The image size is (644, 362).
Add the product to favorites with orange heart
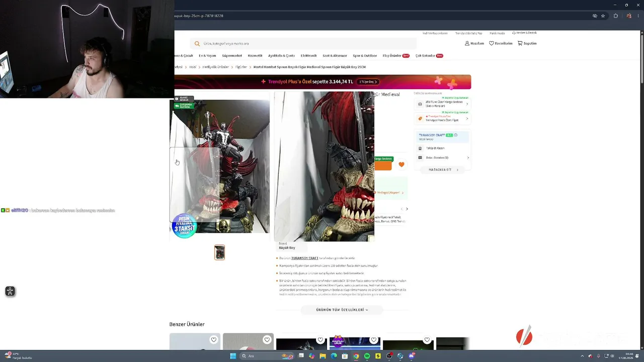pyautogui.click(x=401, y=164)
